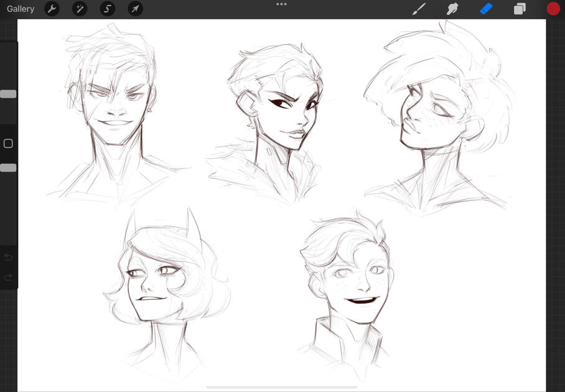Viewport: 565px width, 392px height.
Task: Select the Eraser tool
Action: click(x=486, y=9)
